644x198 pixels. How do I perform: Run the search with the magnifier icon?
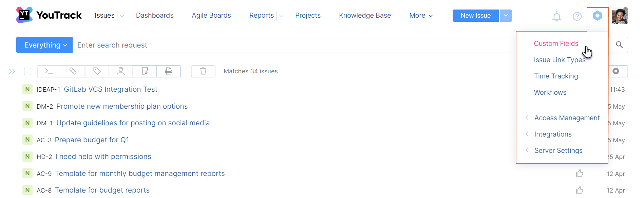point(620,44)
